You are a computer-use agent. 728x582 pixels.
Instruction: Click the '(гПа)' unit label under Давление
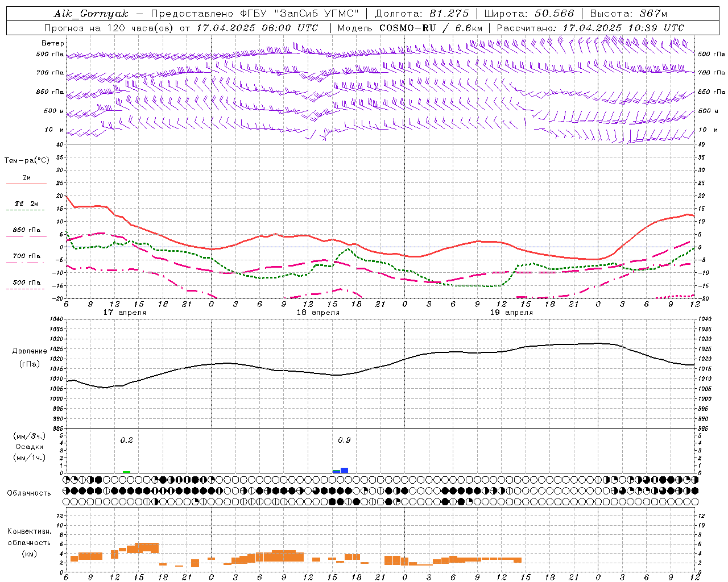[x=30, y=364]
